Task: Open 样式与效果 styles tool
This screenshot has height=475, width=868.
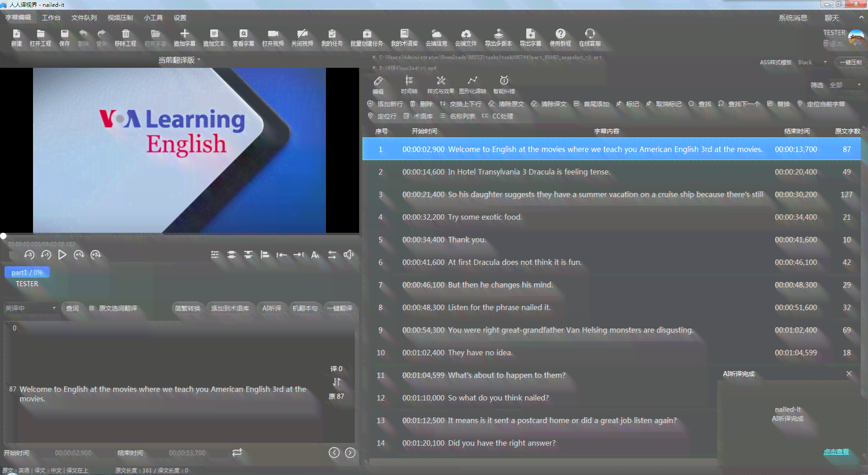Action: [441, 85]
